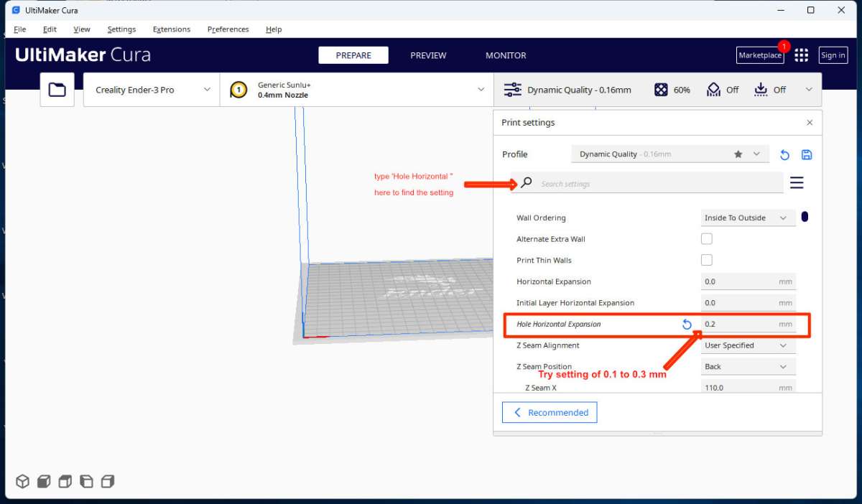Open the Marketplace

click(x=760, y=55)
